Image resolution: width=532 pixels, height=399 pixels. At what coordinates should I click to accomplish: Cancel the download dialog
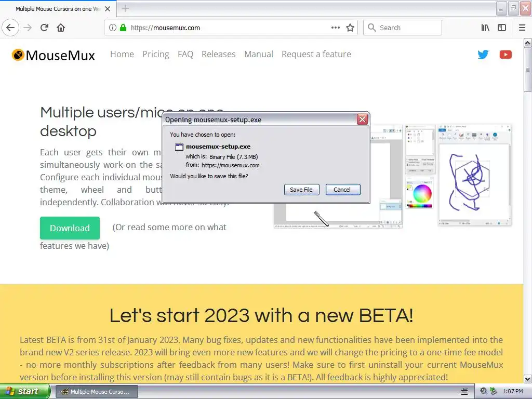click(x=343, y=189)
